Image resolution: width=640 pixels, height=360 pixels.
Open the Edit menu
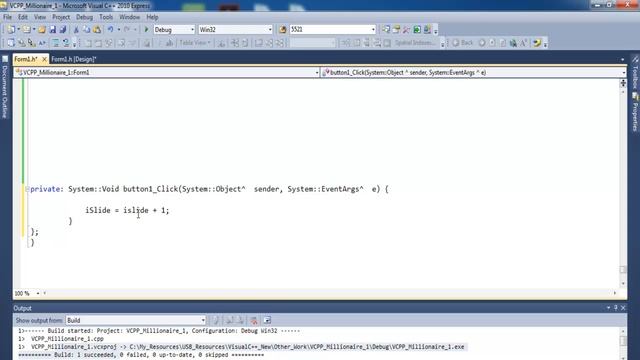pos(23,17)
